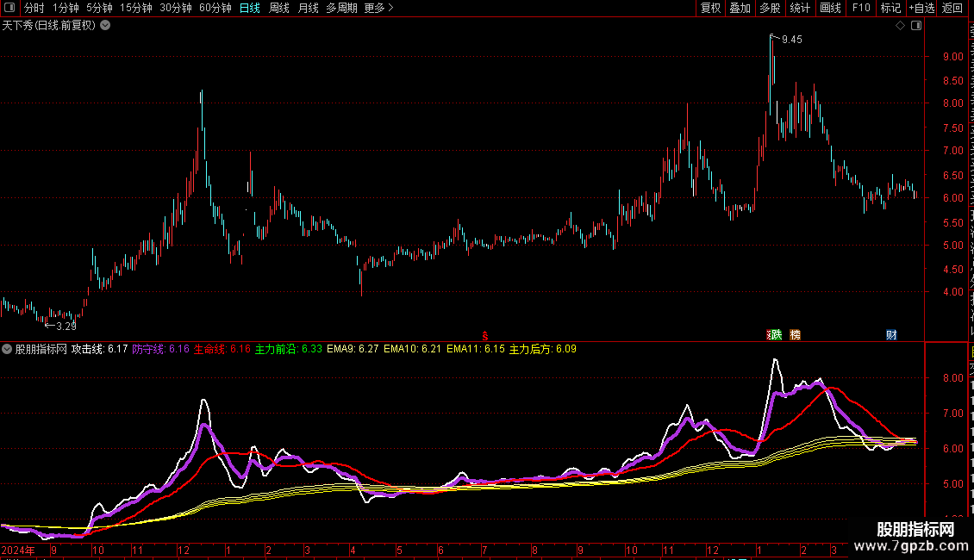The image size is (974, 560).
Task: Select the 分时 intraday tab
Action: 34,8
